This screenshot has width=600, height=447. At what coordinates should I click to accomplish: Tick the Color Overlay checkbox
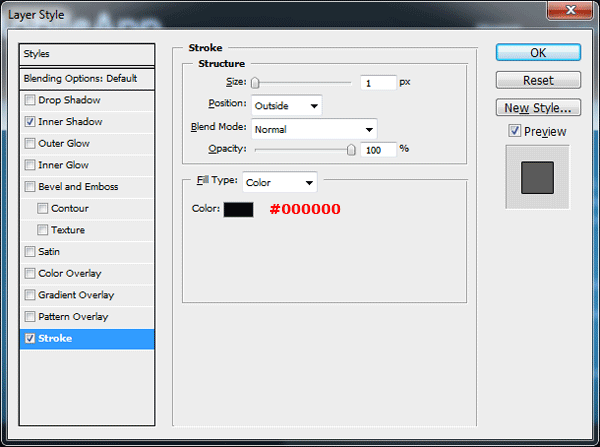(30, 273)
